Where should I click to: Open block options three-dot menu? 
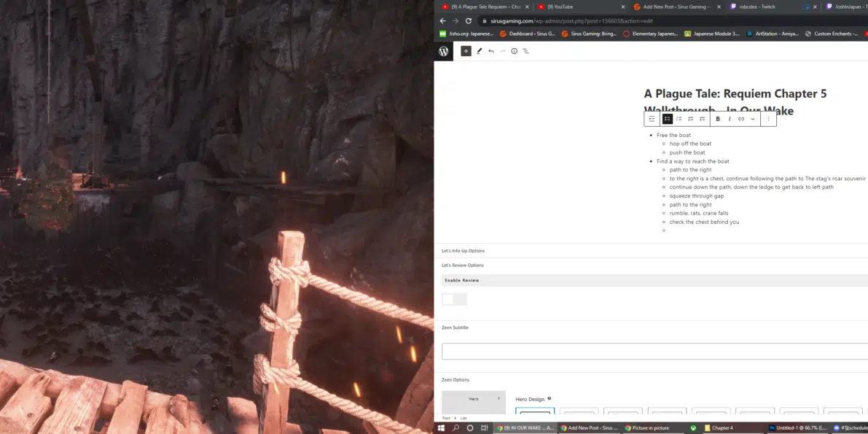point(768,119)
